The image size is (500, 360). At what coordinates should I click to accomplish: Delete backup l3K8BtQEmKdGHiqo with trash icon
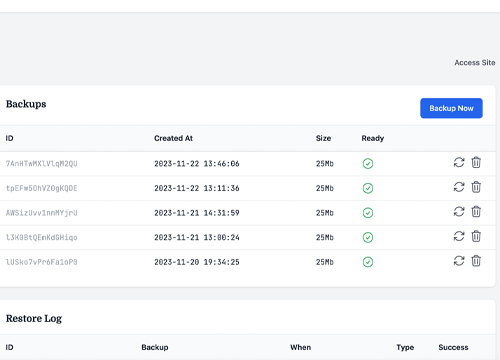click(x=476, y=236)
